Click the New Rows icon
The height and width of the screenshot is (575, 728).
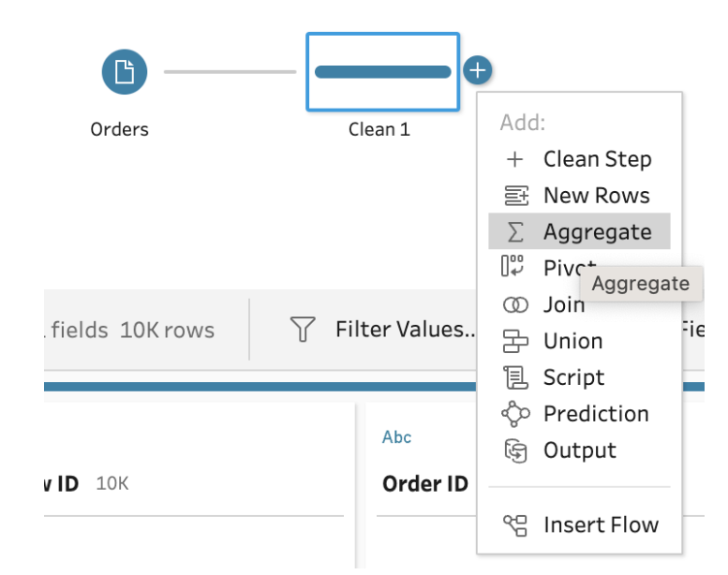point(515,196)
